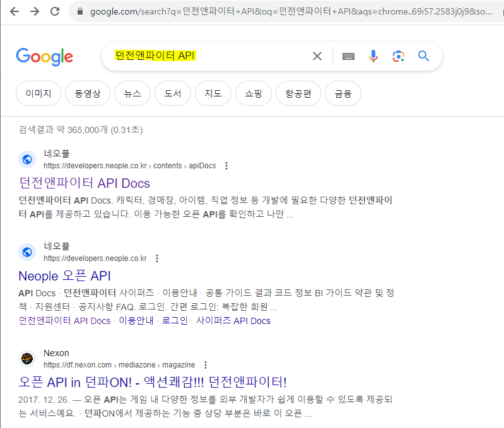Open the Google logo homepage link
504x428 pixels.
click(x=45, y=57)
